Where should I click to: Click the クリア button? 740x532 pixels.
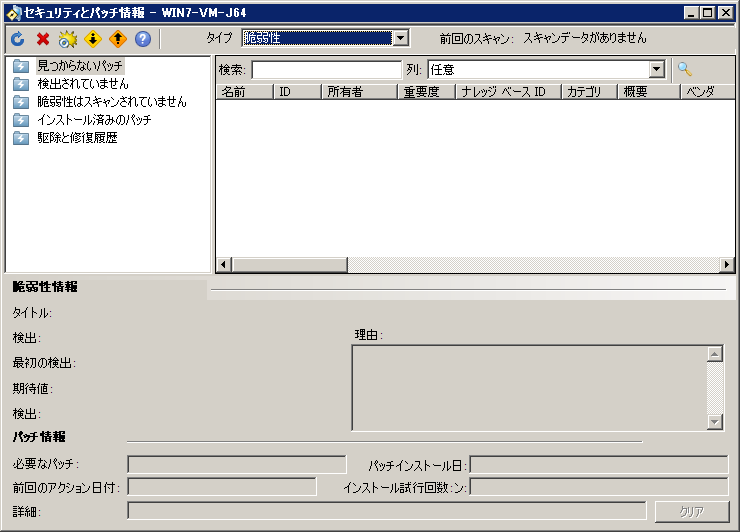(691, 511)
